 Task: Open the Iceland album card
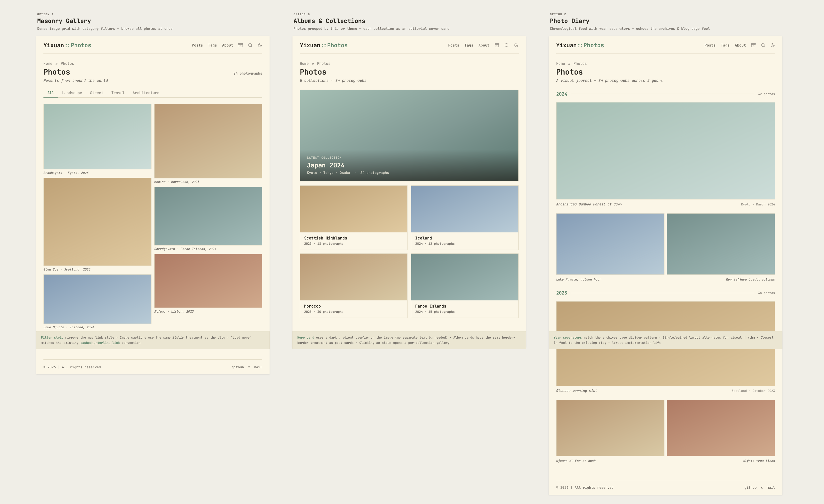click(465, 217)
